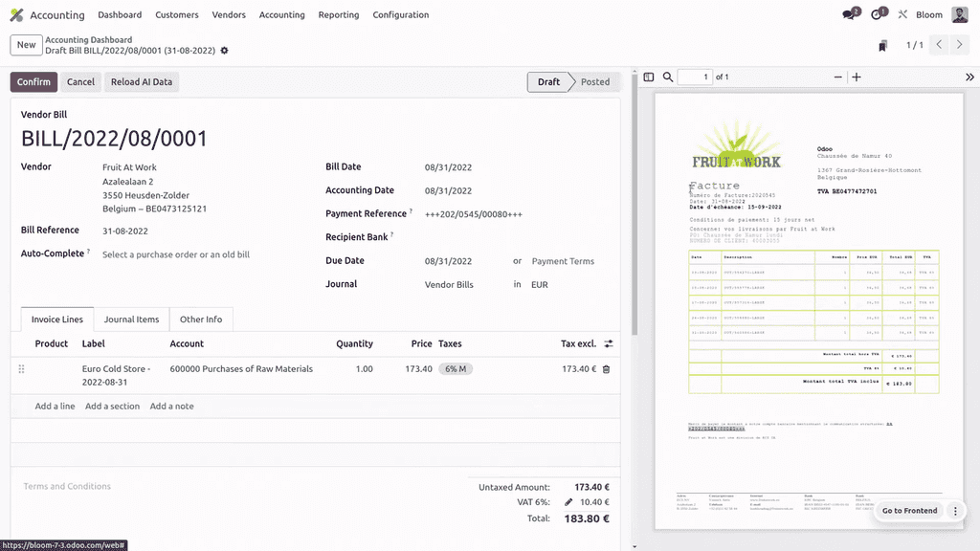This screenshot has height=551, width=980.
Task: Zoom in on the PDF preview
Action: pyautogui.click(x=857, y=77)
